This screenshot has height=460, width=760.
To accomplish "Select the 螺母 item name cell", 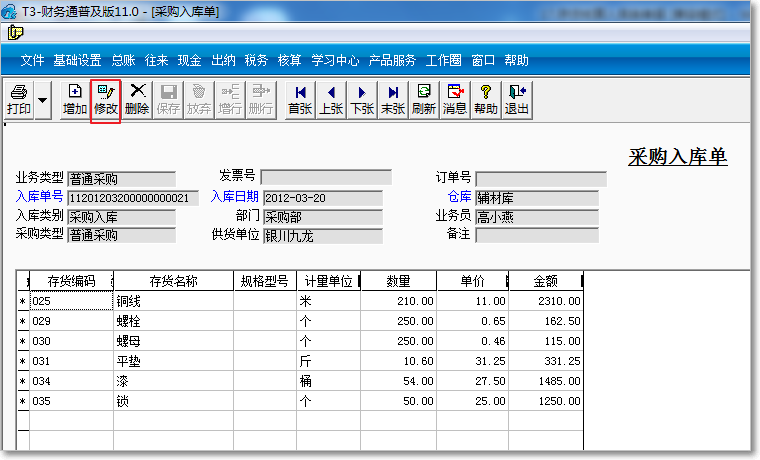I will click(174, 341).
